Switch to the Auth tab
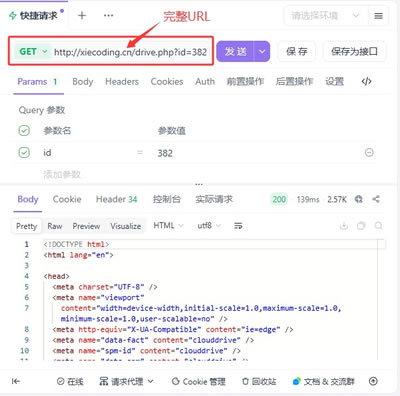This screenshot has width=400, height=396. 205,82
